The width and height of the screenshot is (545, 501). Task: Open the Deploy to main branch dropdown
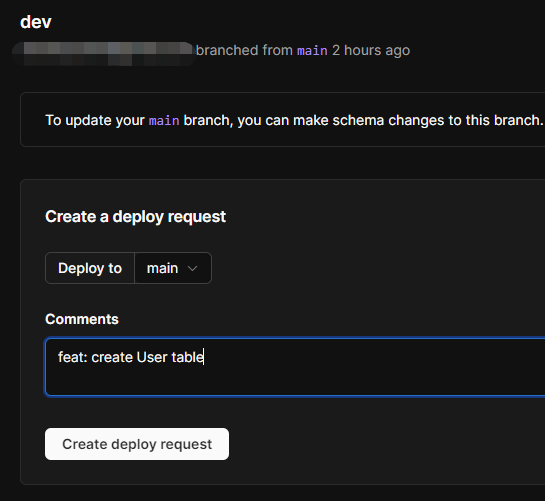point(173,268)
